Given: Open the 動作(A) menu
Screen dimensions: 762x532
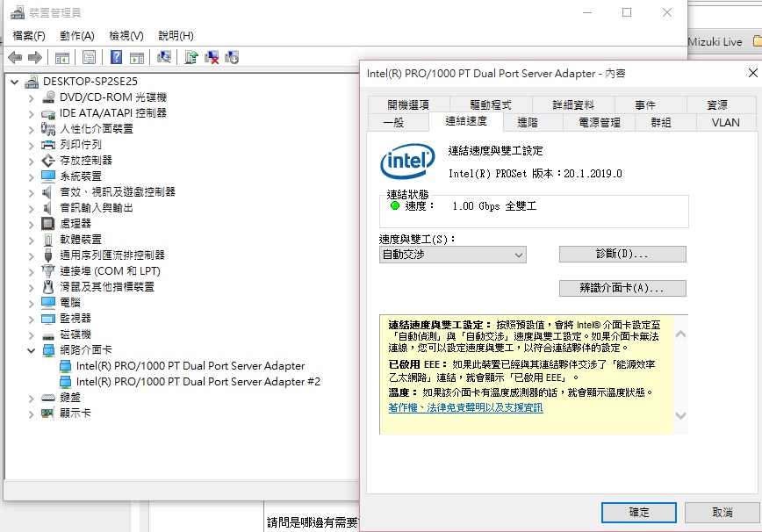Looking at the screenshot, I should click(x=76, y=36).
